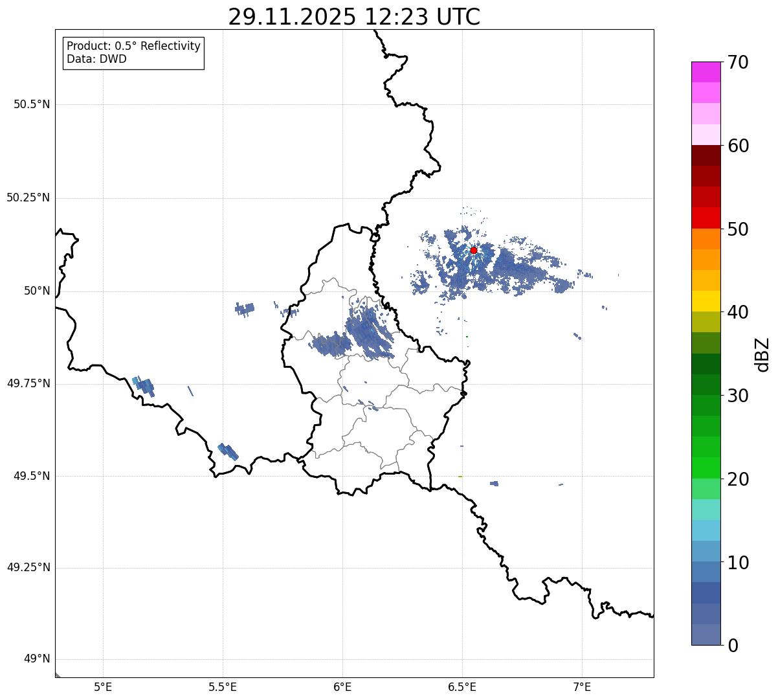Click the colorbar tick label 30
The width and height of the screenshot is (778, 700).
click(738, 396)
